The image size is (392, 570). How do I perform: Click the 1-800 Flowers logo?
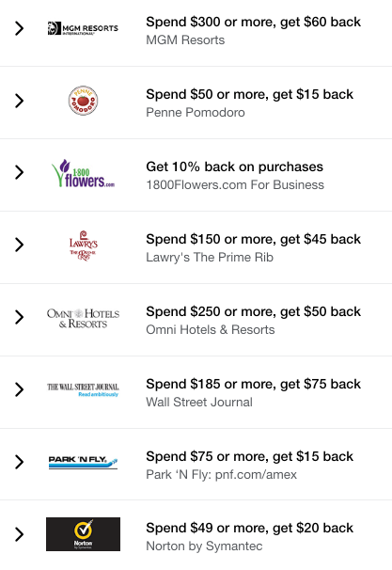(84, 173)
